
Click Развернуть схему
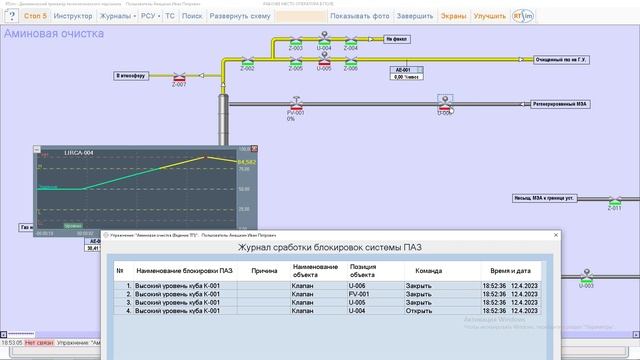coord(240,16)
